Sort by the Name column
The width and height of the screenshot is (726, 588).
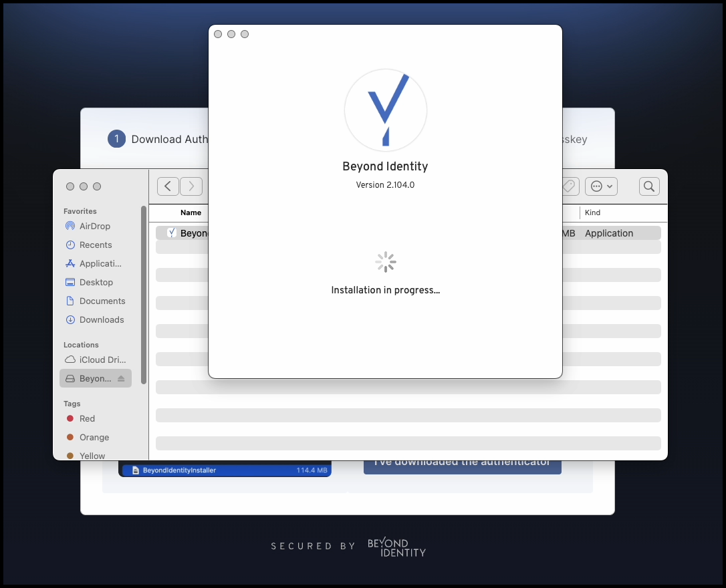[191, 212]
